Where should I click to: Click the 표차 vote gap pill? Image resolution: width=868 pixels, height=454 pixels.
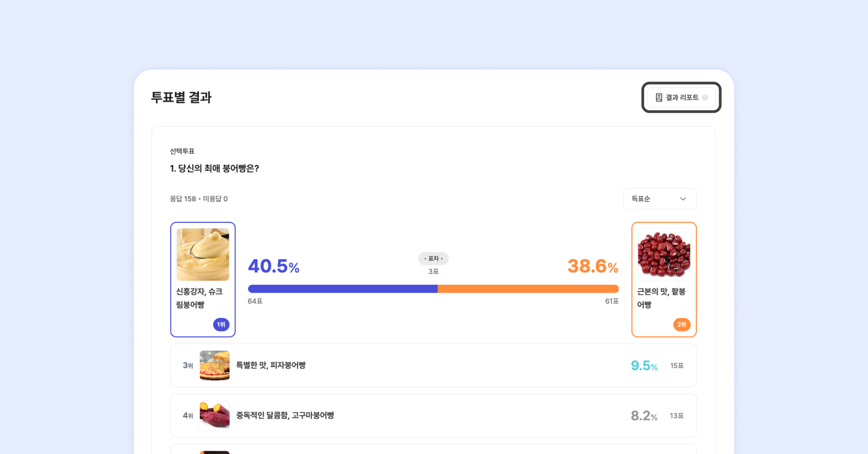(433, 258)
